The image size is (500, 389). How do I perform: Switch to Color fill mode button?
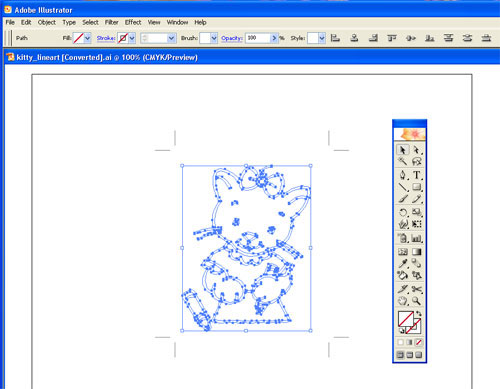pos(401,342)
